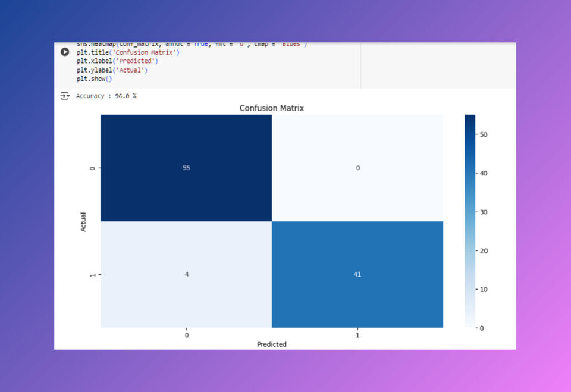Place cursor in plt.ylabel('Actual') line
The height and width of the screenshot is (392, 571).
111,70
